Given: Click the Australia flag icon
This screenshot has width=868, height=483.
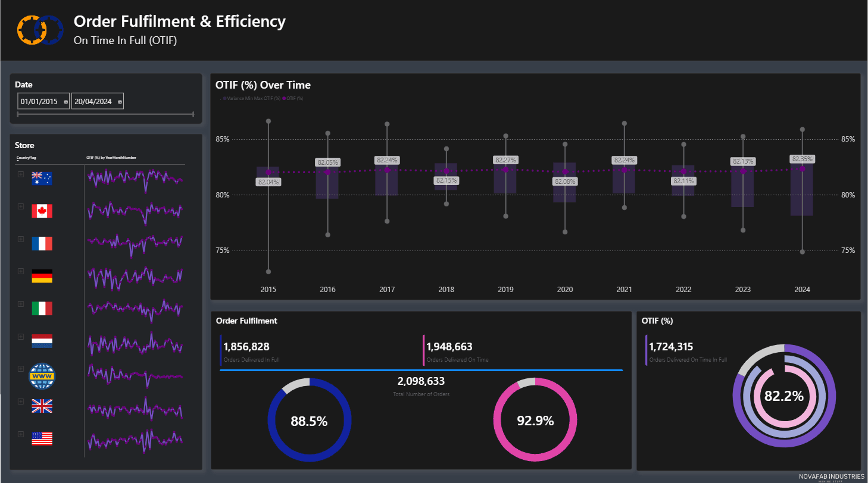Looking at the screenshot, I should (42, 178).
